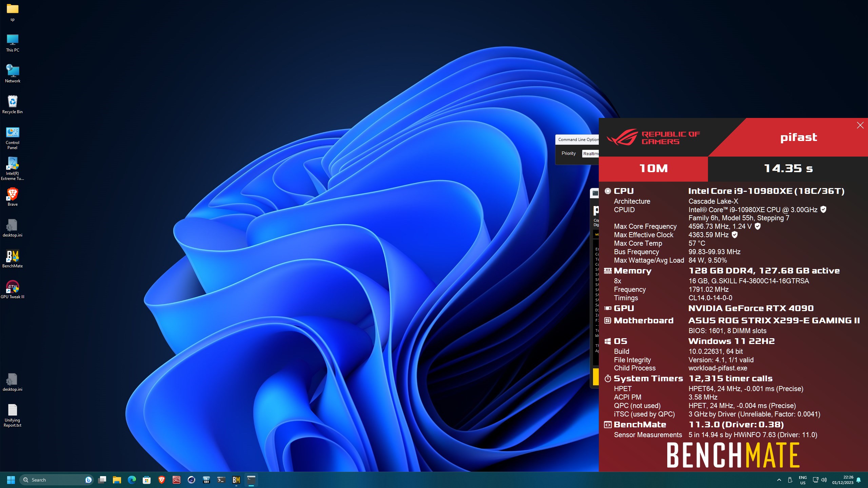Open clock and date 22:26 flyout

pos(843,480)
